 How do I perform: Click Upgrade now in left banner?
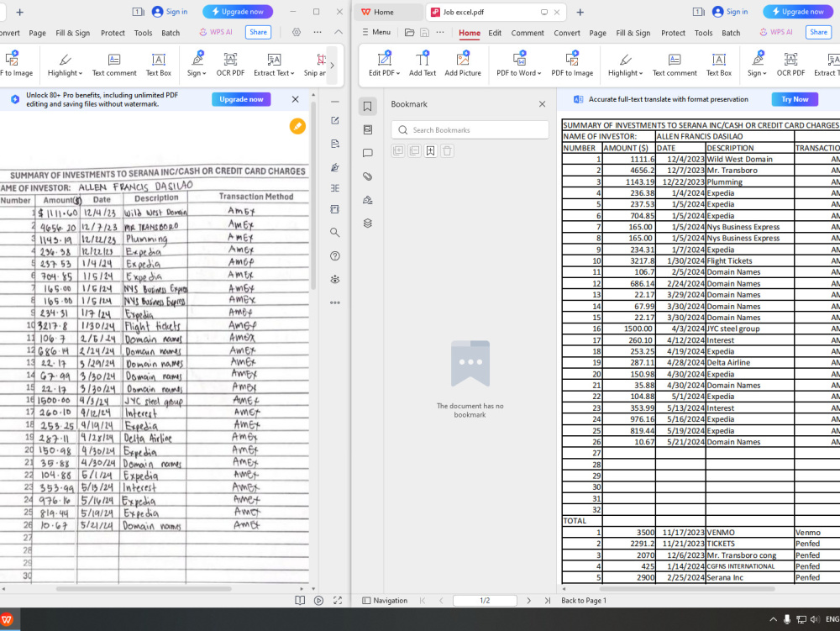click(241, 99)
